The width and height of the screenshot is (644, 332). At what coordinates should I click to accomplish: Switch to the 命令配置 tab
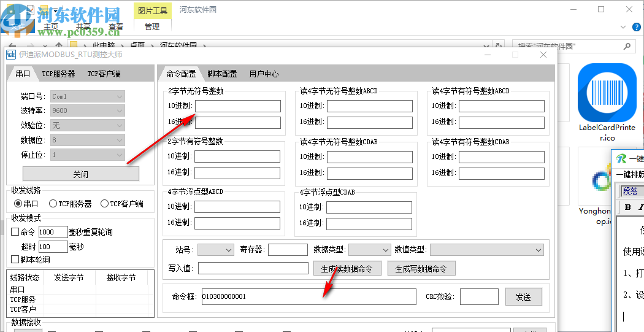coord(181,74)
